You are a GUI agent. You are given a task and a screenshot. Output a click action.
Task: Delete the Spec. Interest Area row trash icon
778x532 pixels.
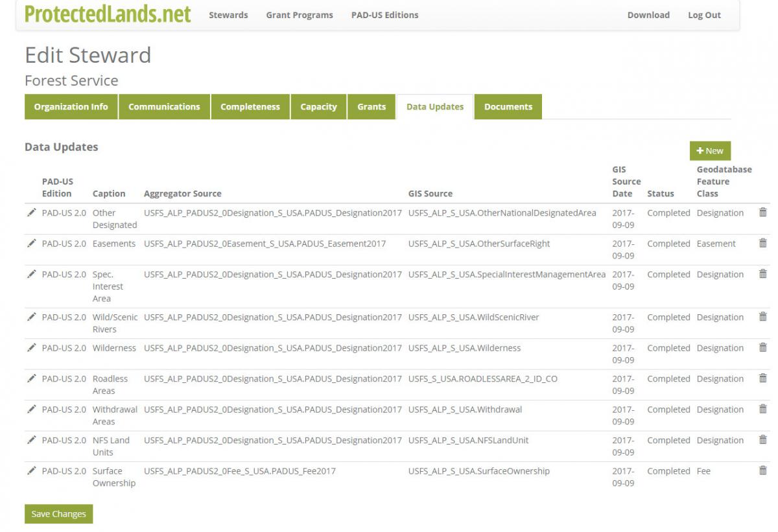(762, 273)
